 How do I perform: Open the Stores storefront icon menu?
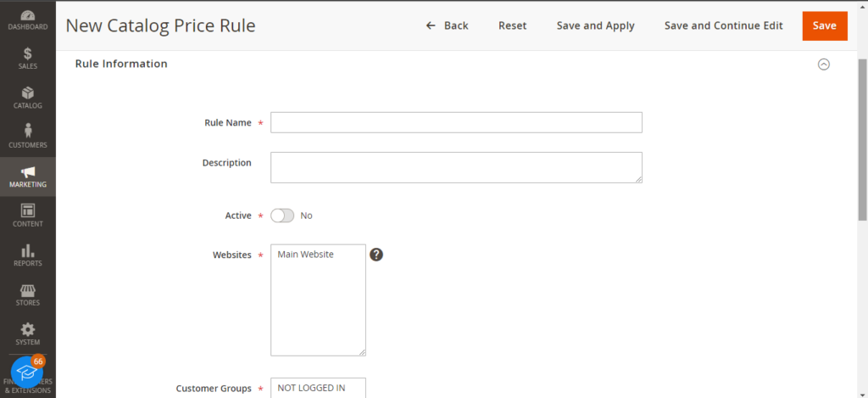coord(28,295)
